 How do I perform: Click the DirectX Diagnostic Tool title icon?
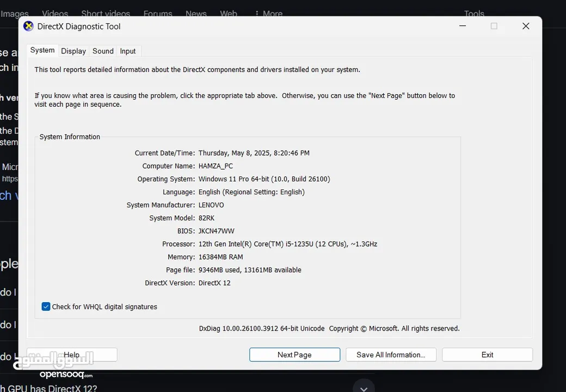28,26
